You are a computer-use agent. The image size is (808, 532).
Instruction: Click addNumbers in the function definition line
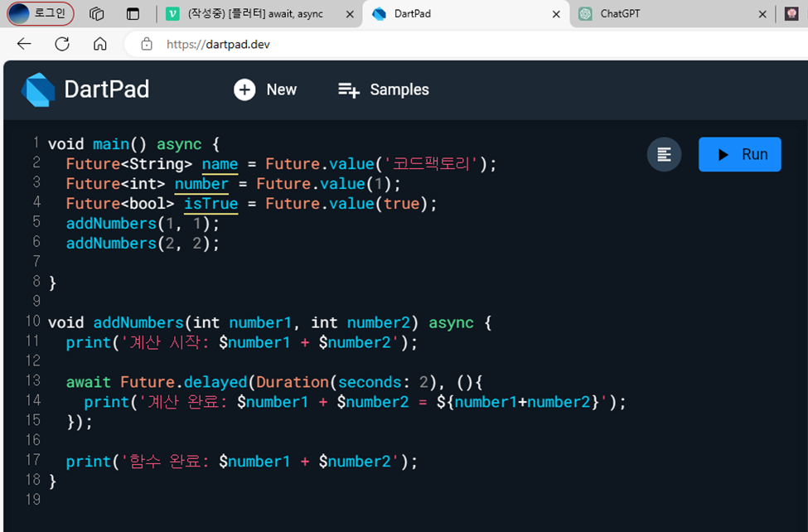point(138,323)
